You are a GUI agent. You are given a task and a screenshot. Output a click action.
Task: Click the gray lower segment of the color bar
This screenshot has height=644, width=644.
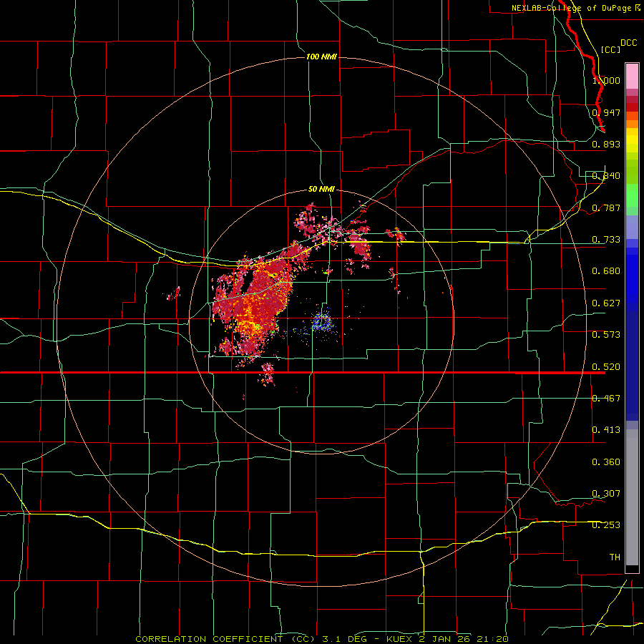tap(632, 497)
